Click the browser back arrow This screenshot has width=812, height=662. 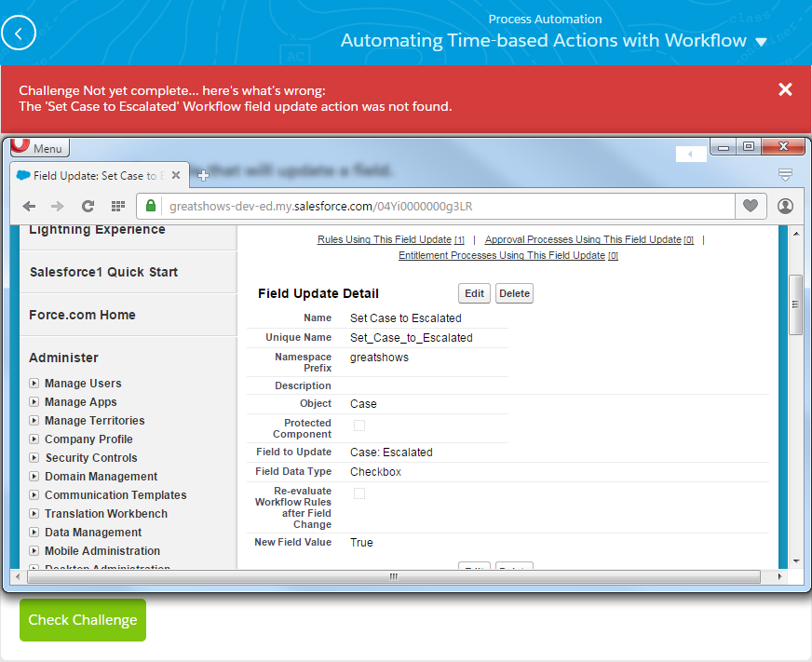(x=30, y=206)
